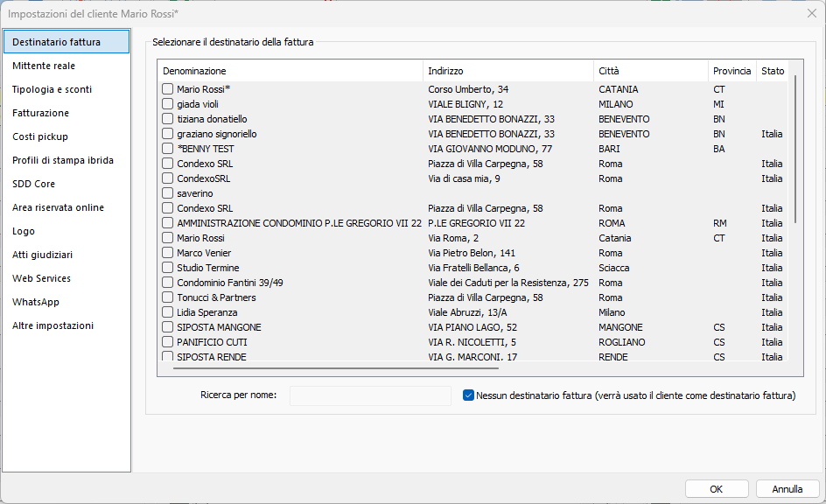The image size is (826, 504).
Task: Click the Ricerca per nome field
Action: pyautogui.click(x=370, y=395)
